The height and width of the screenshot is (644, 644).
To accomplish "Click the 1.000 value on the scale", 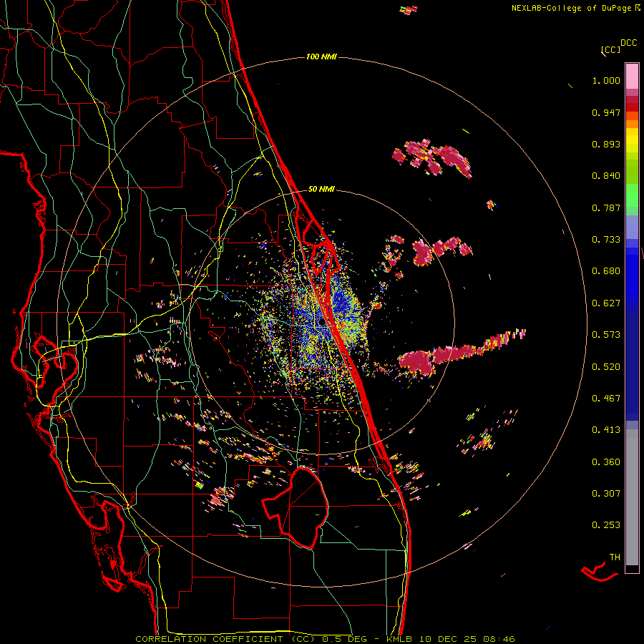I will (606, 80).
